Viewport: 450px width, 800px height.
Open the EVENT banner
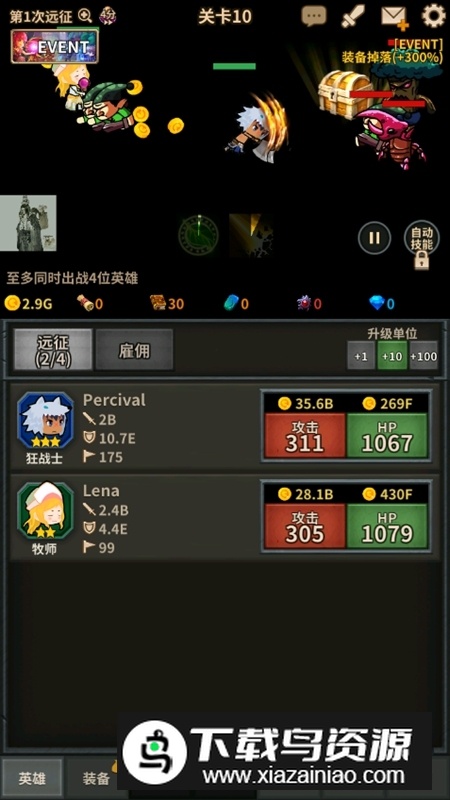(55, 46)
